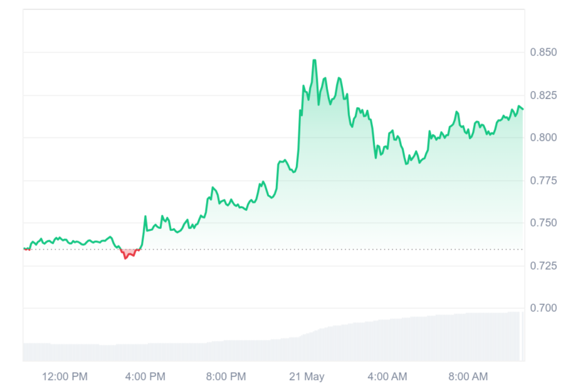Click the red dip below the baseline
588x392 pixels.
[130, 254]
